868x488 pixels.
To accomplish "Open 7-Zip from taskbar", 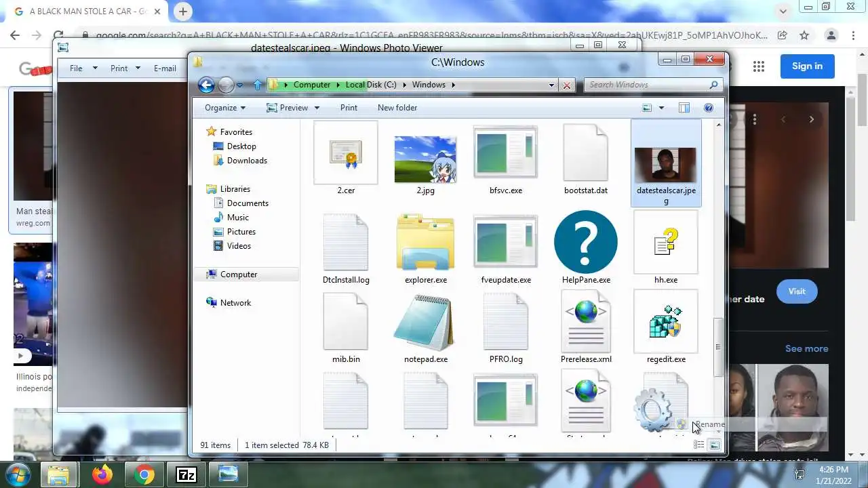I will tap(186, 475).
